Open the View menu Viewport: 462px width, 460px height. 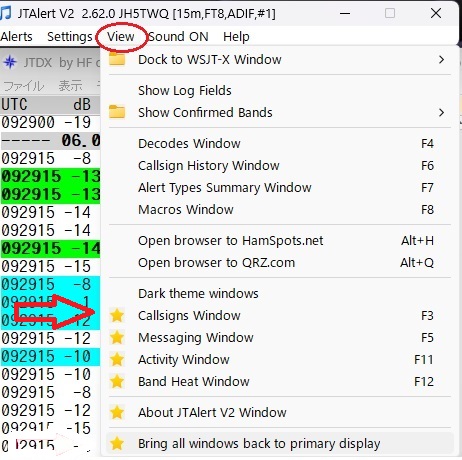(121, 36)
